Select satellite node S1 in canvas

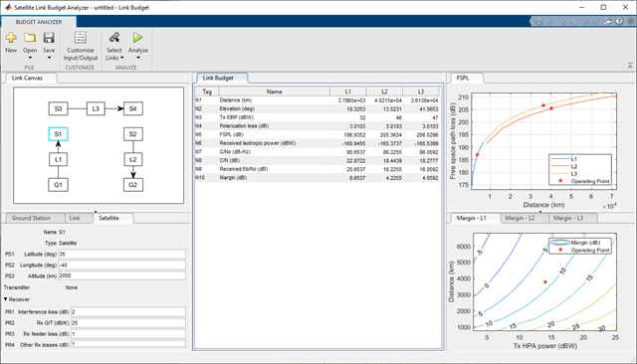(x=58, y=134)
